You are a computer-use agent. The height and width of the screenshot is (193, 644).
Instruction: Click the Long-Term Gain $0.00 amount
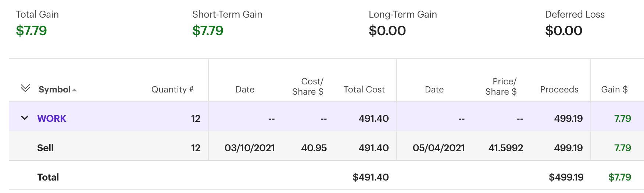pyautogui.click(x=387, y=31)
